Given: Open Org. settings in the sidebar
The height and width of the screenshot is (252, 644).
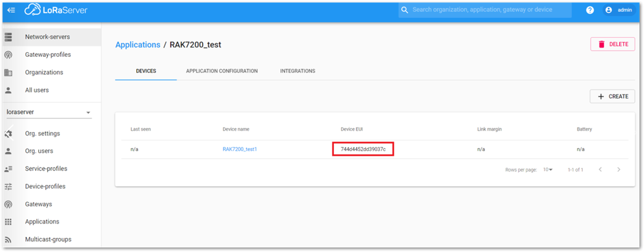Looking at the screenshot, I should [x=52, y=134].
